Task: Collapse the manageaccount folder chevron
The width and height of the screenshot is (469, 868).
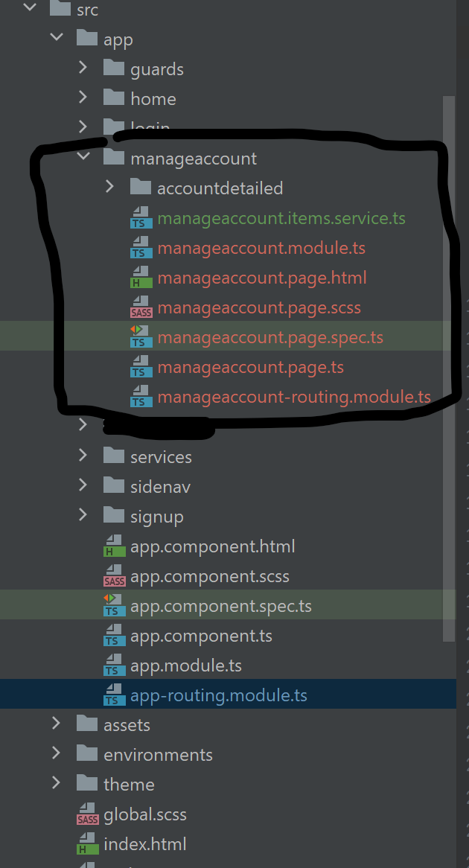Action: [x=83, y=157]
